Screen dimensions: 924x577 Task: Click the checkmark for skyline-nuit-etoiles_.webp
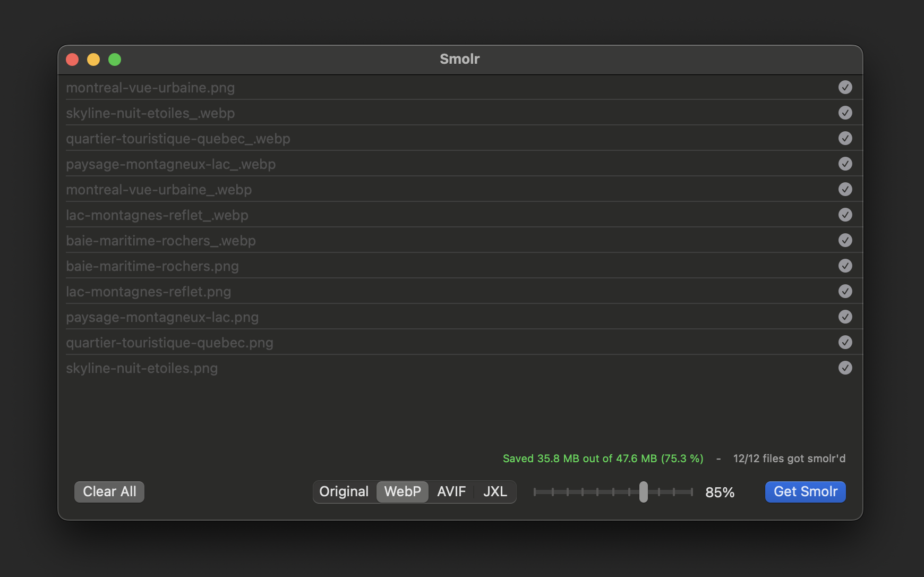tap(845, 113)
